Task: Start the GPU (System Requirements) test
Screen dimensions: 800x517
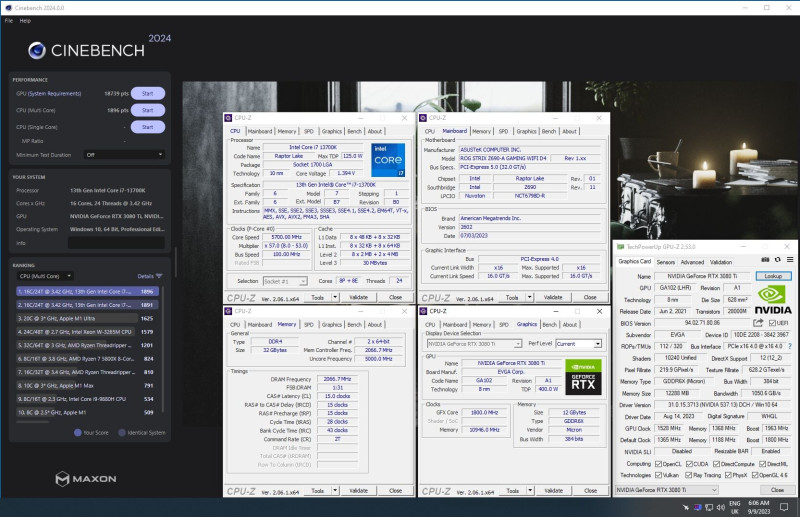Action: 147,93
